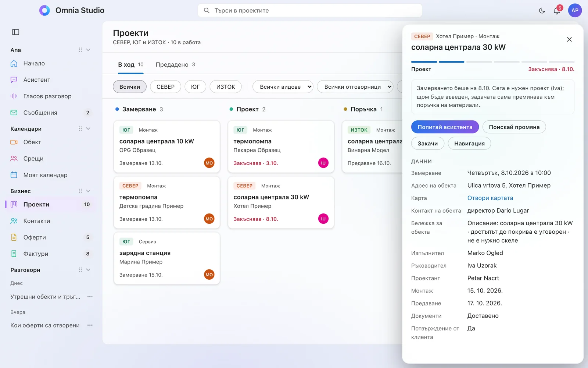The width and height of the screenshot is (588, 368).
Task: Open the Всички отговорници dropdown
Action: pyautogui.click(x=355, y=87)
